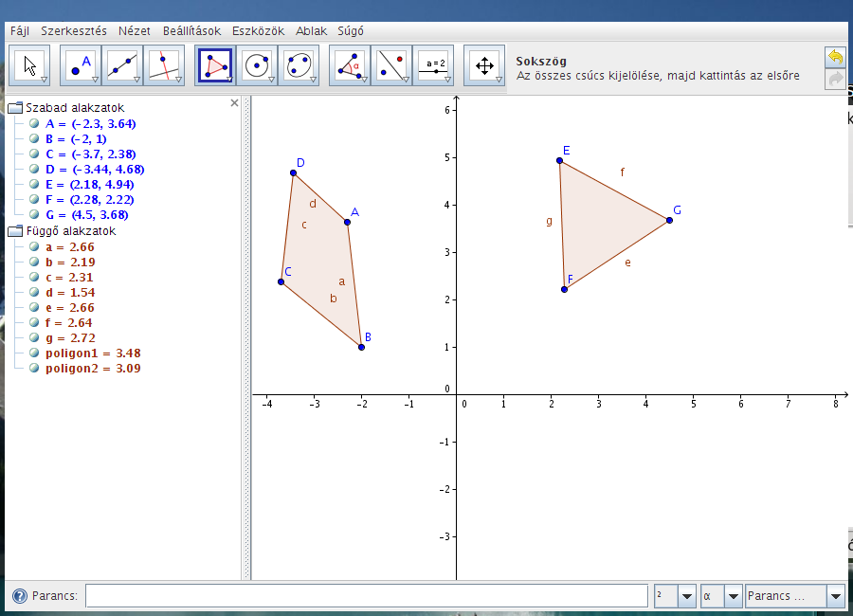The height and width of the screenshot is (616, 853).
Task: Toggle visibility of segment g
Action: click(x=34, y=338)
